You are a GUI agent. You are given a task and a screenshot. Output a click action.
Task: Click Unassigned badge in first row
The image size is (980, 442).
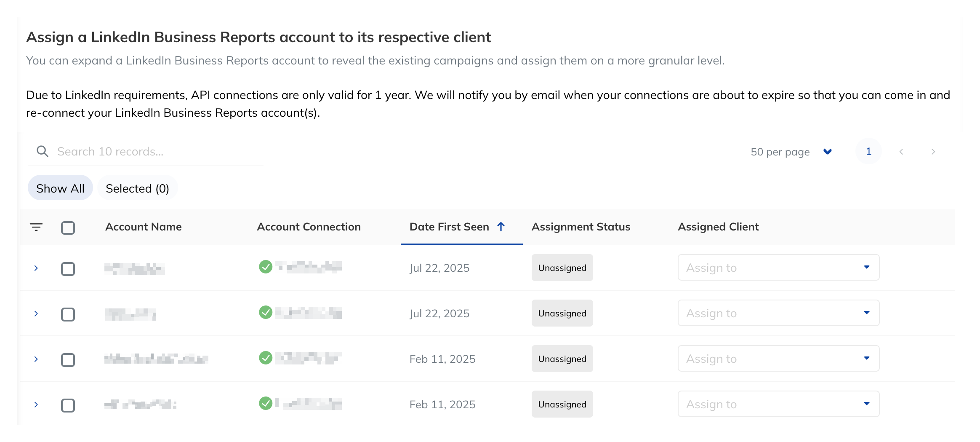[562, 268]
